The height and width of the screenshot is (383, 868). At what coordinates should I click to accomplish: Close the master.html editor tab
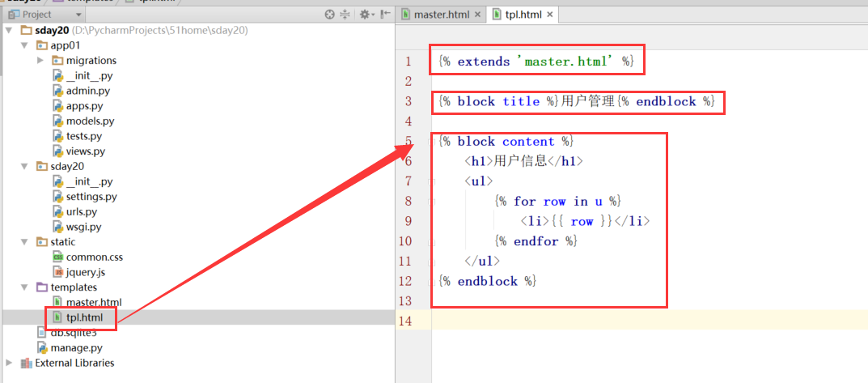pos(477,15)
